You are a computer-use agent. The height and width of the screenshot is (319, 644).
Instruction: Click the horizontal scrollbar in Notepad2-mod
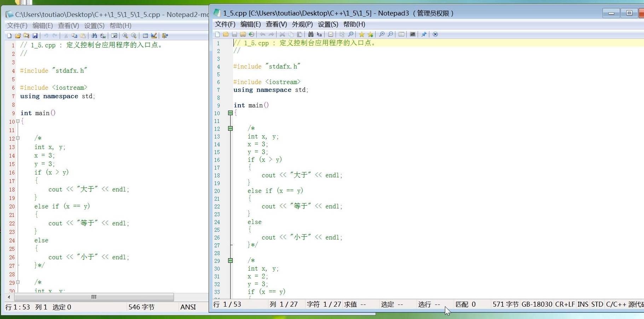(x=94, y=297)
